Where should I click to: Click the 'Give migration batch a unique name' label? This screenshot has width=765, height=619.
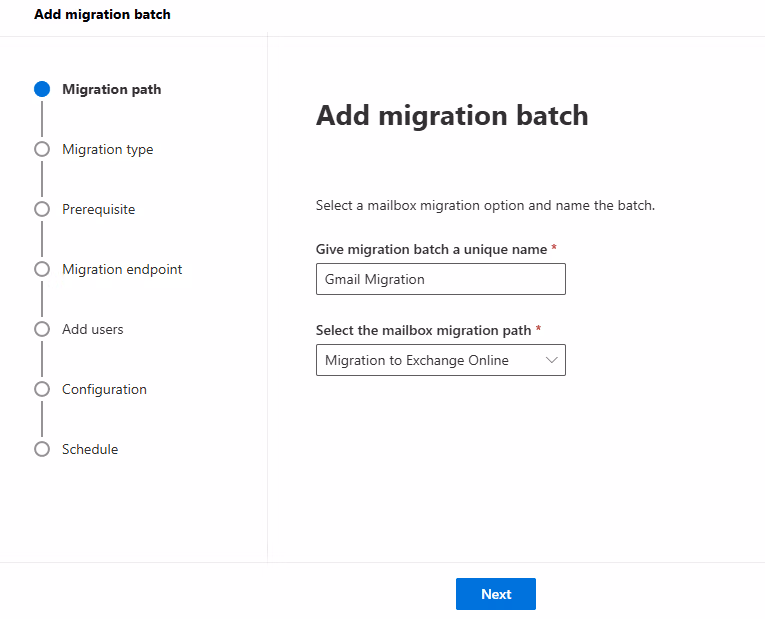pyautogui.click(x=431, y=249)
